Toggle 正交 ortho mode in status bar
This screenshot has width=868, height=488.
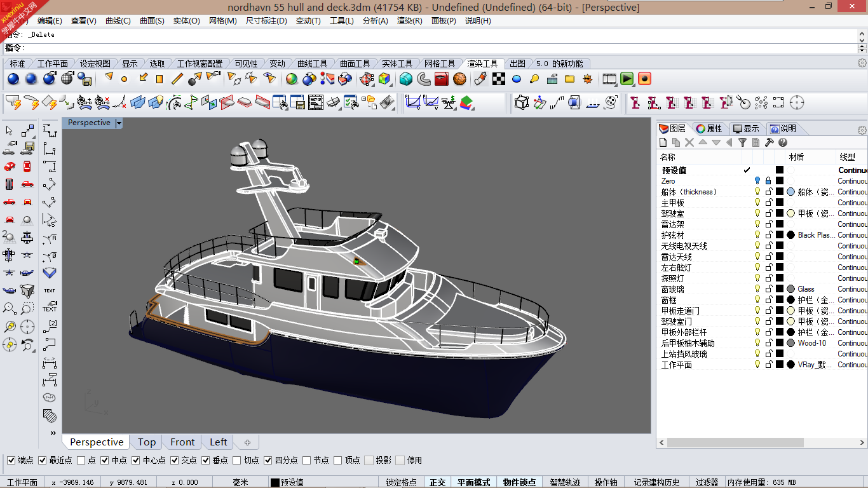pos(438,482)
